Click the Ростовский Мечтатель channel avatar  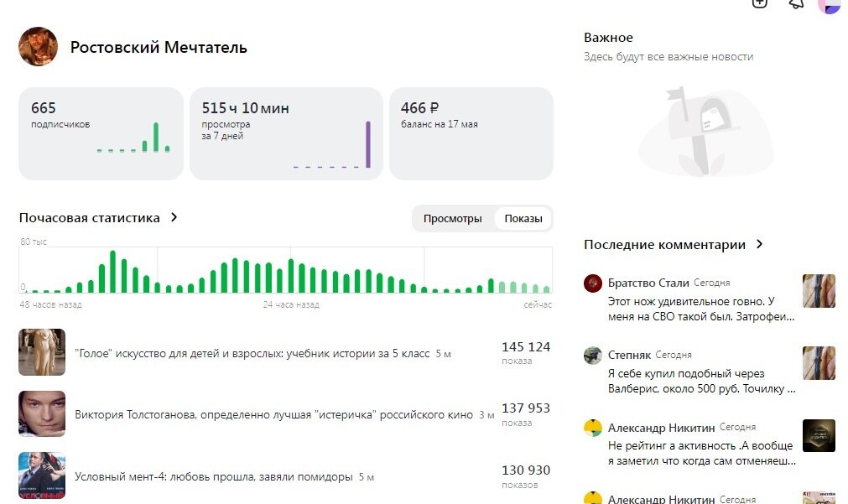point(39,47)
